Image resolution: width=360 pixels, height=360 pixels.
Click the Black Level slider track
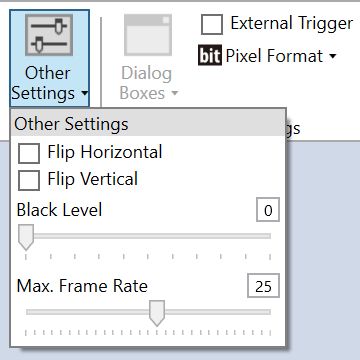coord(148,236)
